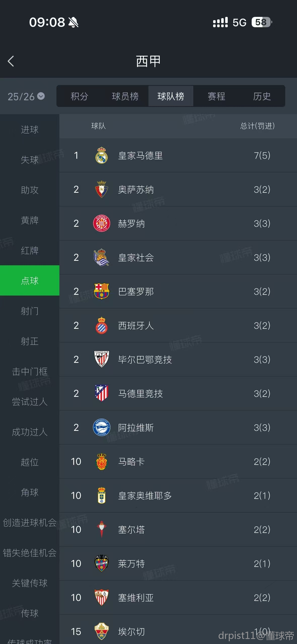Click the Real Sociedad crest
The height and width of the screenshot is (644, 297).
click(x=102, y=257)
